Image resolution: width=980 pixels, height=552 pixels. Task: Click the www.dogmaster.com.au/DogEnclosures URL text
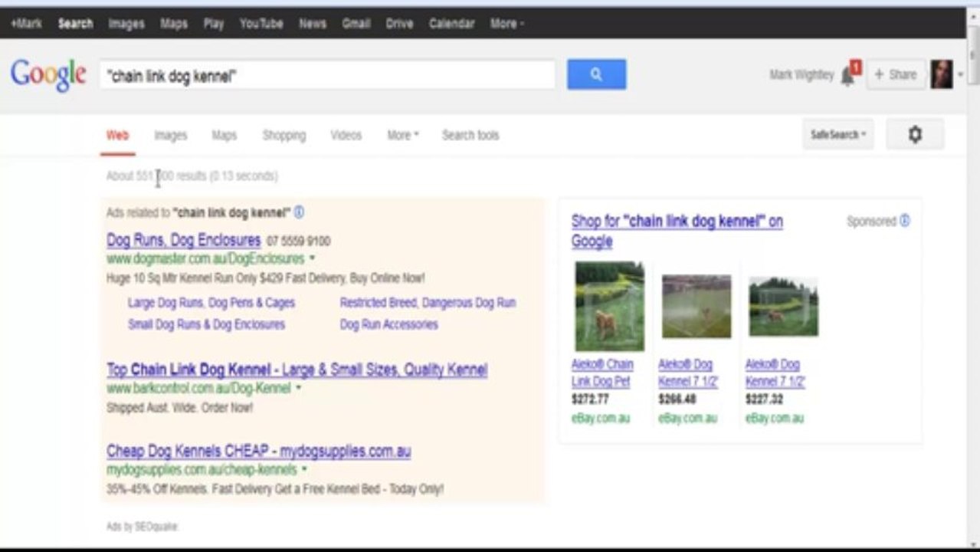pos(205,259)
